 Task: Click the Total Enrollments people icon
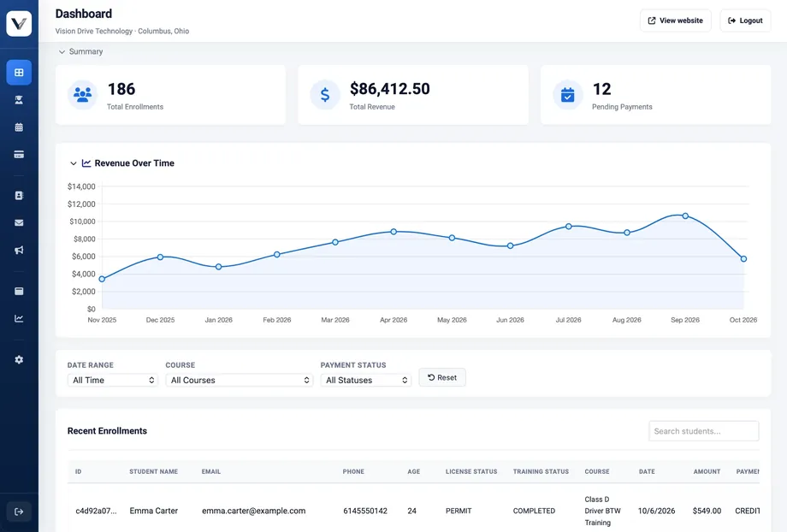(x=82, y=94)
